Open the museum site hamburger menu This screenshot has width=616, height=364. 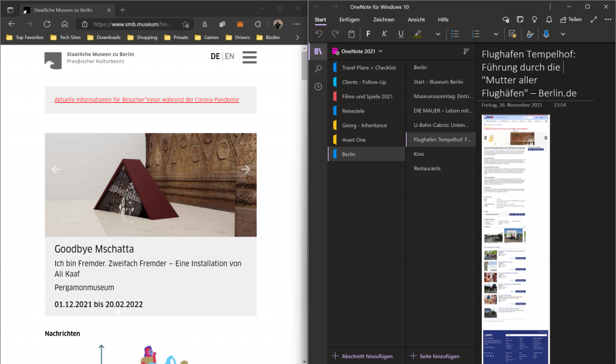(x=250, y=57)
